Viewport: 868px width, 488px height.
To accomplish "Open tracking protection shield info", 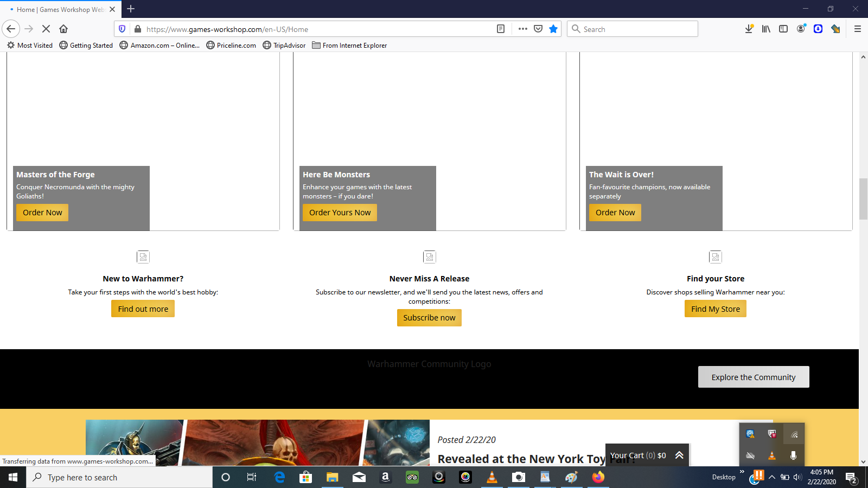I will point(122,29).
